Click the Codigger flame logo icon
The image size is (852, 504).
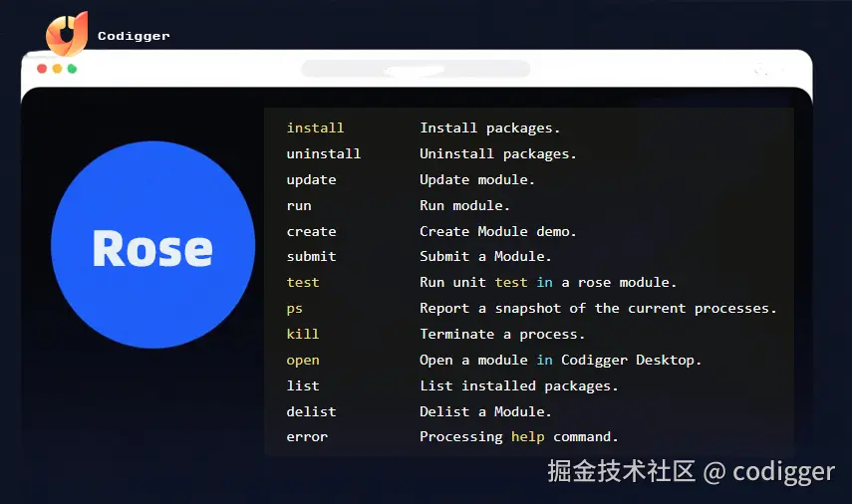coord(67,34)
